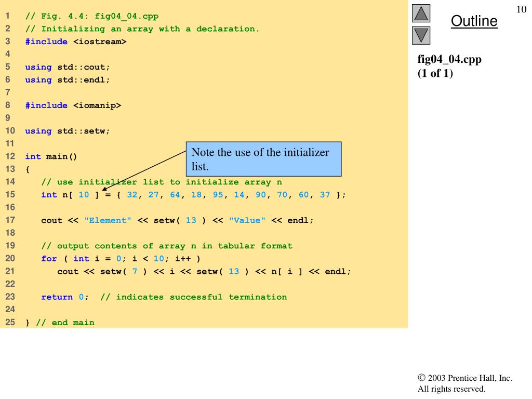Click the 'using std::setw;' line
This screenshot has height=399, width=532.
pyautogui.click(x=68, y=131)
